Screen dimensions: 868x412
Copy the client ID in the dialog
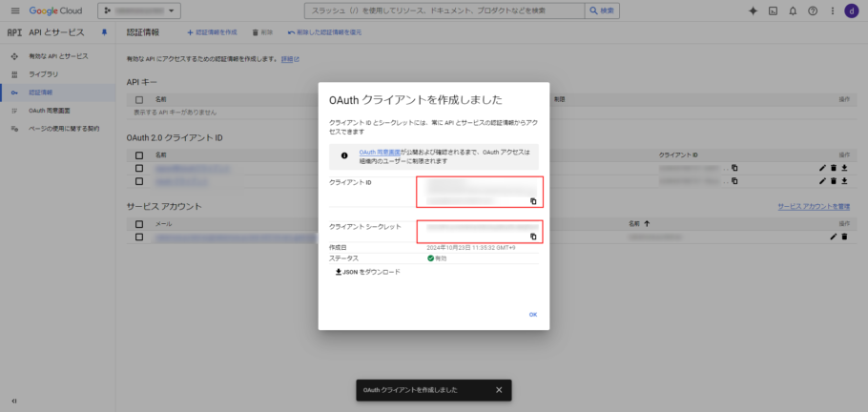click(533, 201)
